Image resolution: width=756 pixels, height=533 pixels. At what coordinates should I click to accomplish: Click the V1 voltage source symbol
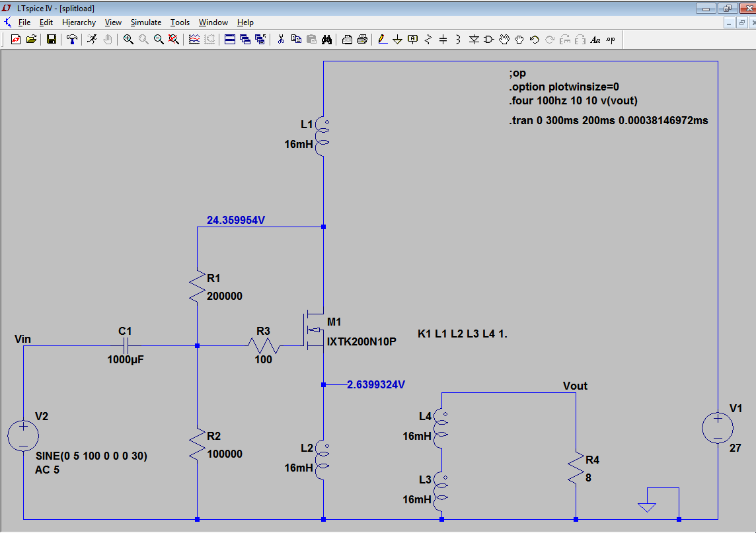tap(718, 427)
